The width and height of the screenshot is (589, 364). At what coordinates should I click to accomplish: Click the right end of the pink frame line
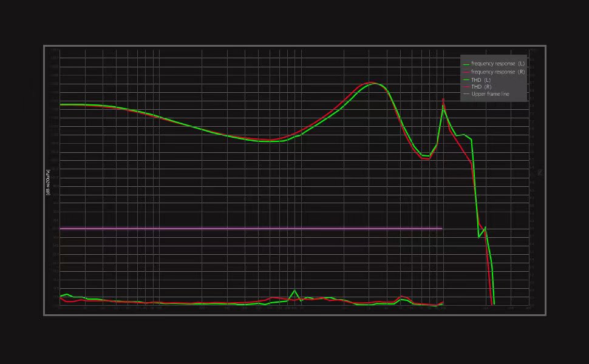coord(441,229)
